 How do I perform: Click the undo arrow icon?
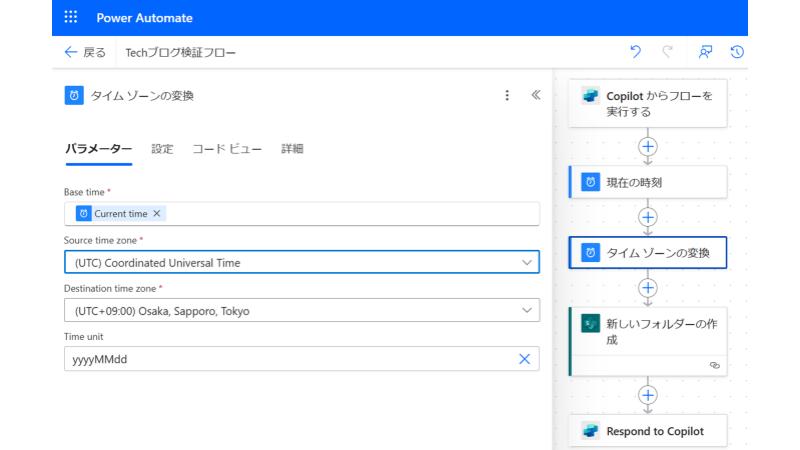pyautogui.click(x=635, y=52)
